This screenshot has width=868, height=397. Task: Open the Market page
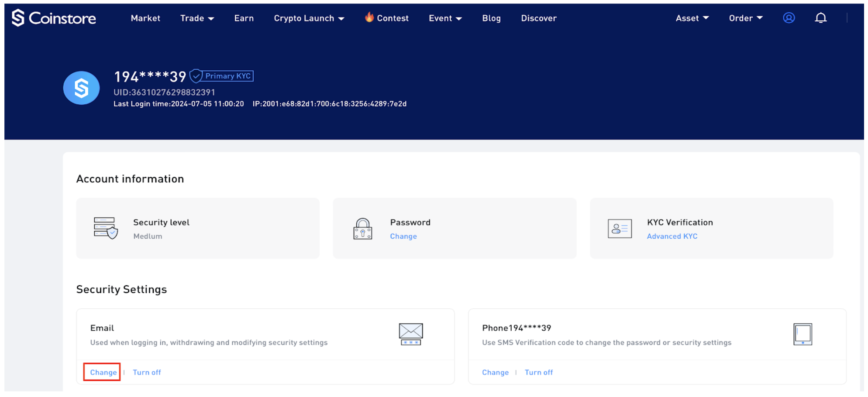tap(145, 18)
